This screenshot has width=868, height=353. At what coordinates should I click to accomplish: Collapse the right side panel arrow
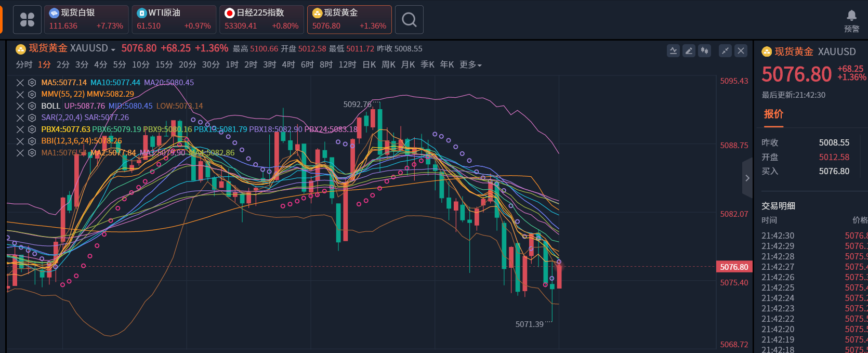coord(747,178)
